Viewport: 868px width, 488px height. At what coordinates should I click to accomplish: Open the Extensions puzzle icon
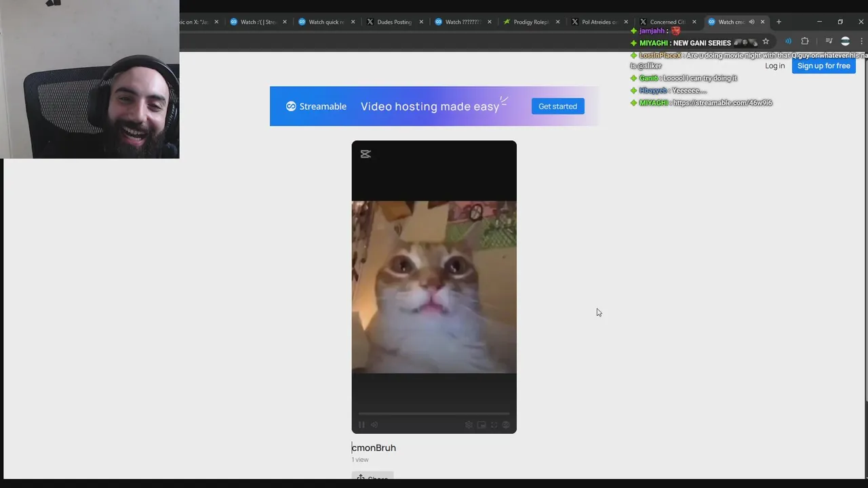coord(805,41)
